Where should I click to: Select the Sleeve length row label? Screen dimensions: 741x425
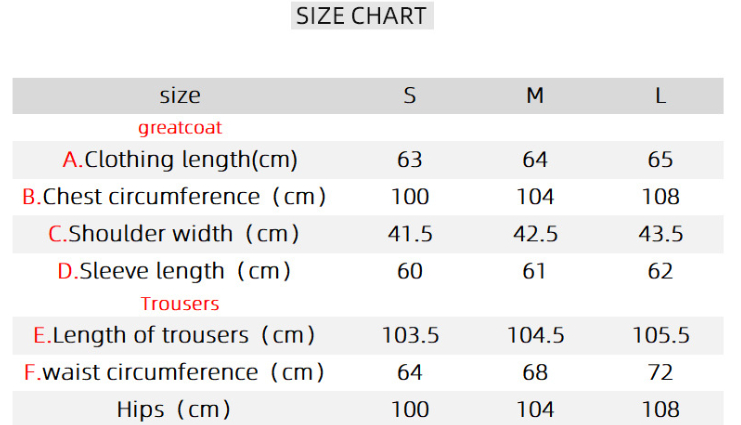coord(175,271)
